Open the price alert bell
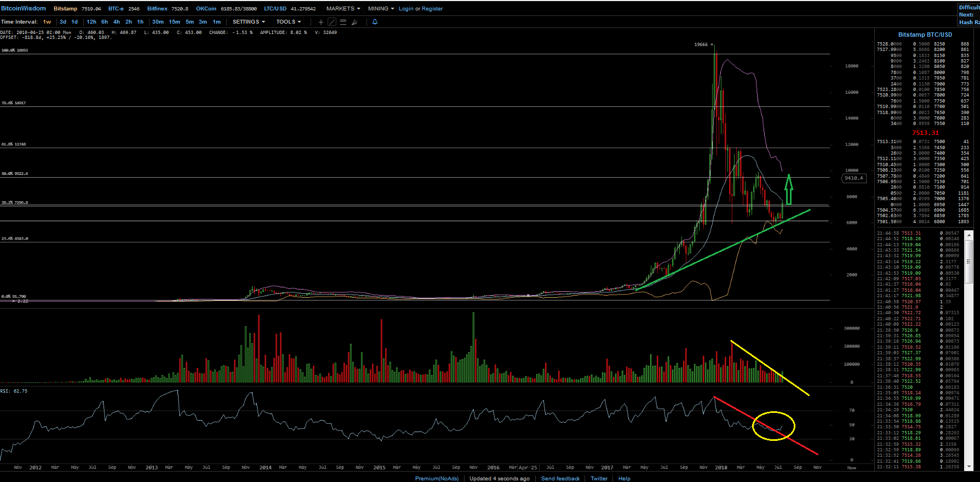 click(x=375, y=22)
